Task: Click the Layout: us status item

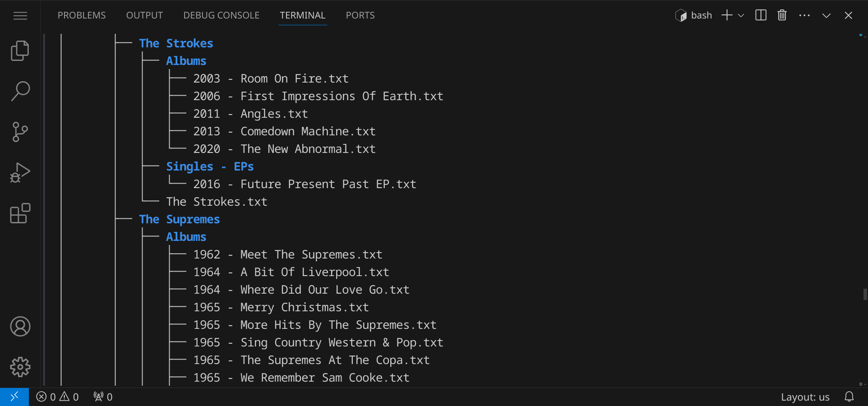Action: (805, 397)
